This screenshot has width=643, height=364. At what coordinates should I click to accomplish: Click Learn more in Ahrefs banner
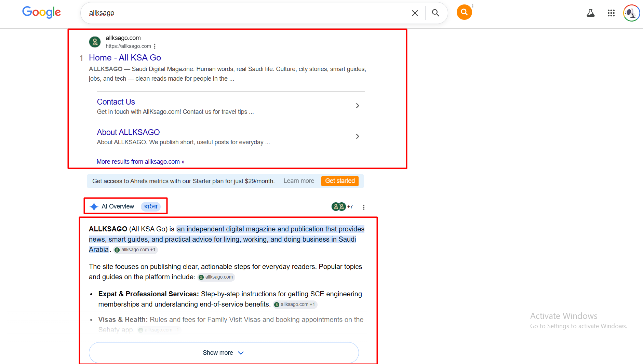(x=299, y=181)
